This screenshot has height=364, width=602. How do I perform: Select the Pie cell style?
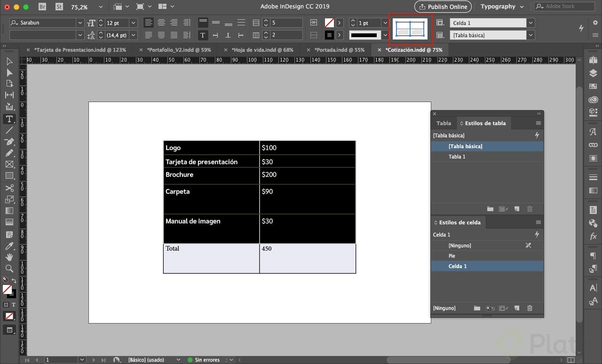click(487, 256)
